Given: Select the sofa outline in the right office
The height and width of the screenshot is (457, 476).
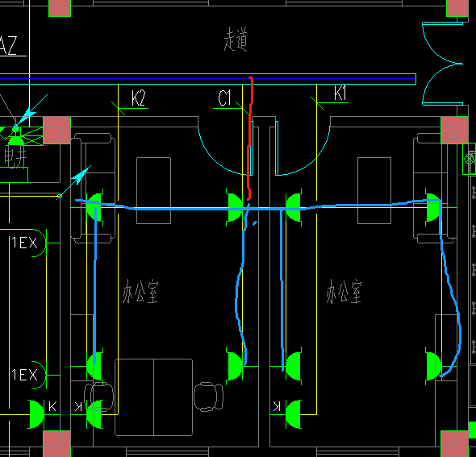Looking at the screenshot, I should tap(434, 188).
